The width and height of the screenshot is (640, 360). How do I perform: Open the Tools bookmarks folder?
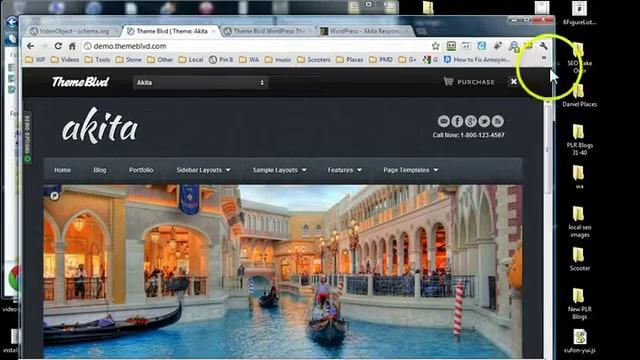[98, 60]
